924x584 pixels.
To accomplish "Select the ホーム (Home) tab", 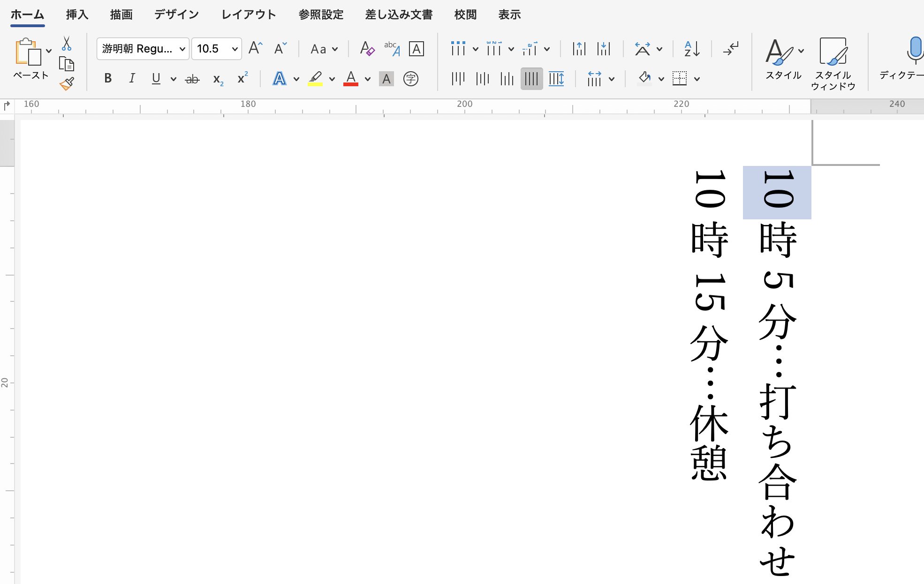I will 28,15.
